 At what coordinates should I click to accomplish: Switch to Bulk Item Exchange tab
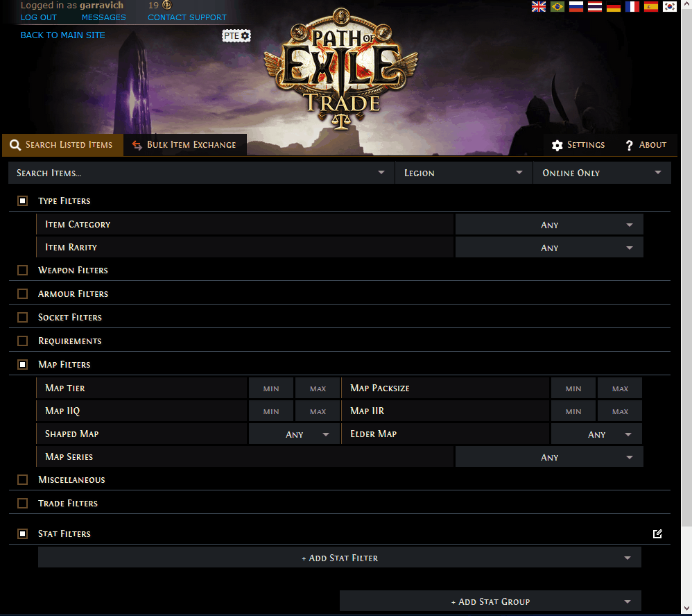tap(185, 145)
